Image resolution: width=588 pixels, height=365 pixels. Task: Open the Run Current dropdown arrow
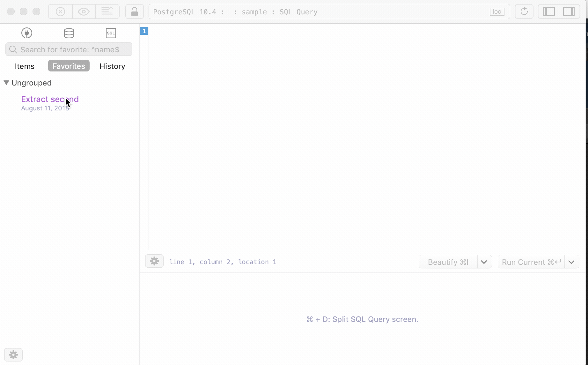pos(571,262)
